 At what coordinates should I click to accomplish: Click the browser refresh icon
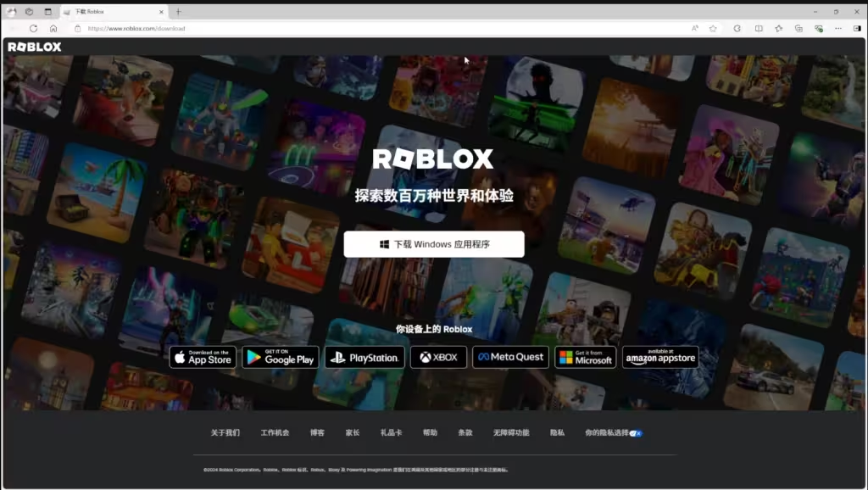click(33, 28)
